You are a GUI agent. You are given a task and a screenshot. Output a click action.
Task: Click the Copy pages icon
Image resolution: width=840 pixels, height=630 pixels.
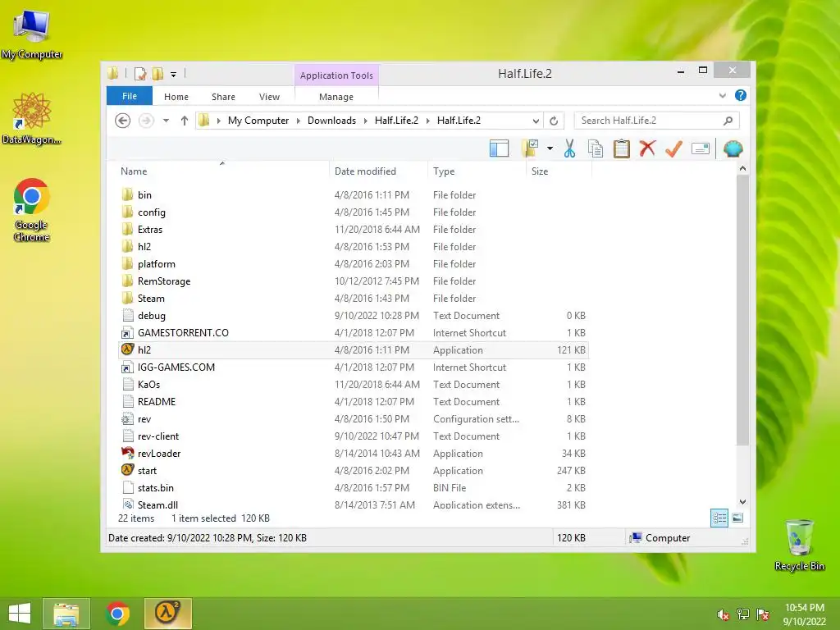pos(596,148)
